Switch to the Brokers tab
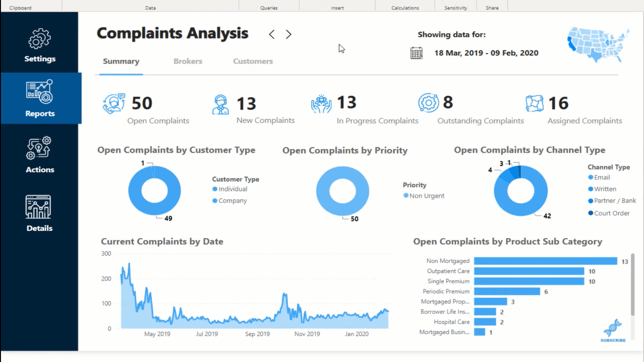This screenshot has height=362, width=644. pos(188,61)
